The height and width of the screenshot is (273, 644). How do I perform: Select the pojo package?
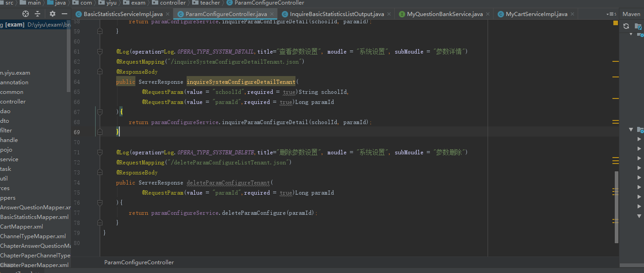(6, 150)
